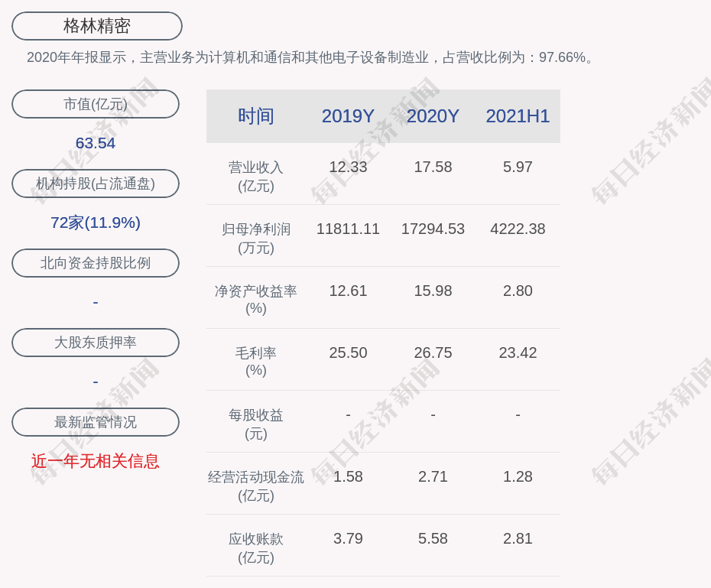Image resolution: width=711 pixels, height=588 pixels.
Task: Click net profit value 17294.53
Action: click(433, 229)
